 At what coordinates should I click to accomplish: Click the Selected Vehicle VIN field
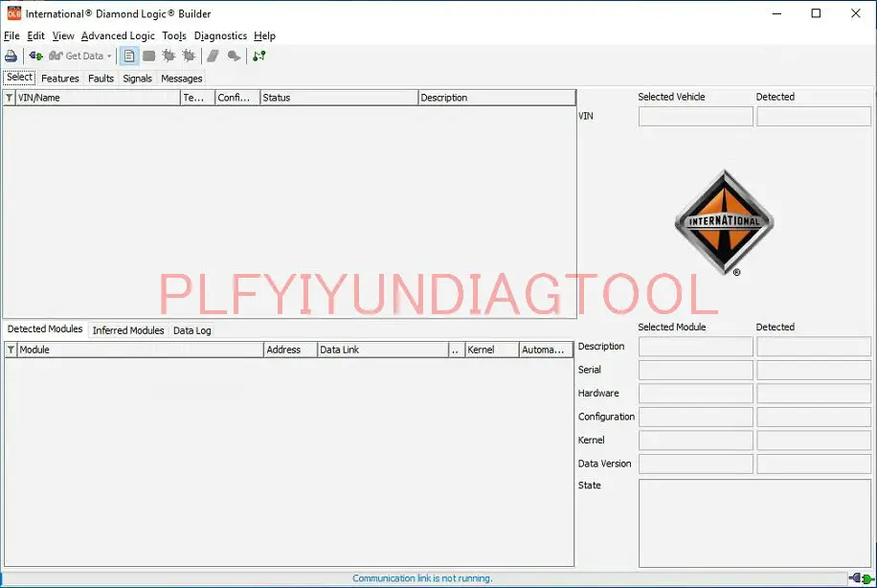[x=696, y=117]
